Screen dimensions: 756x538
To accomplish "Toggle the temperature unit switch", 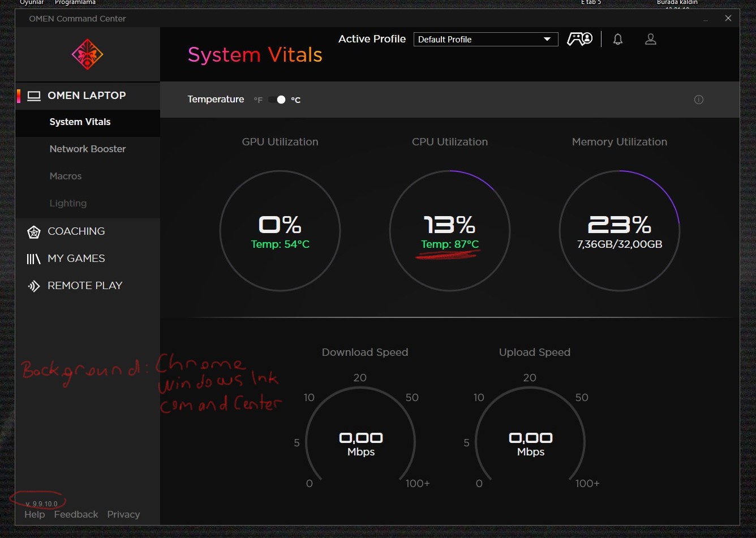I will 277,99.
